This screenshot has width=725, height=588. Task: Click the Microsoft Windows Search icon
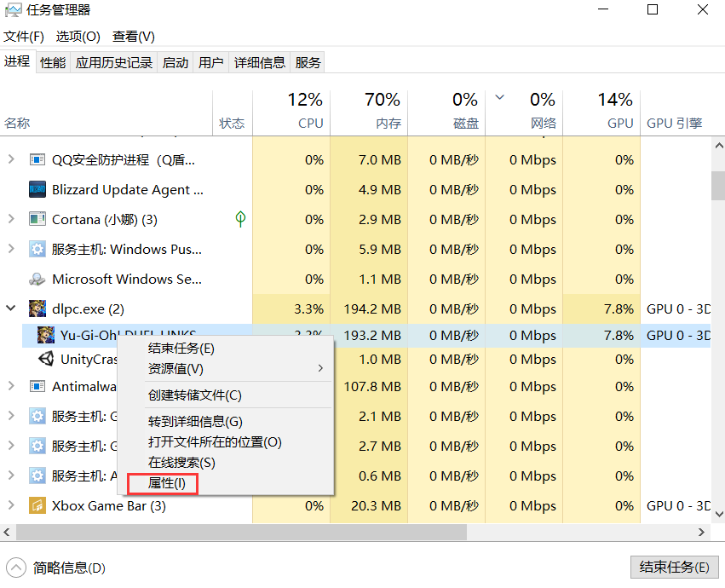[37, 279]
